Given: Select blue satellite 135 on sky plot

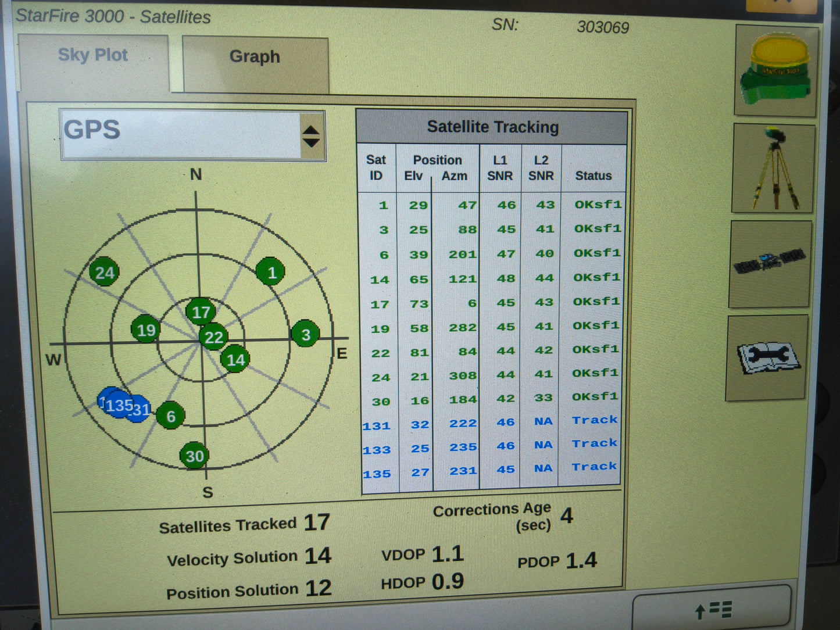Looking at the screenshot, I should [118, 405].
